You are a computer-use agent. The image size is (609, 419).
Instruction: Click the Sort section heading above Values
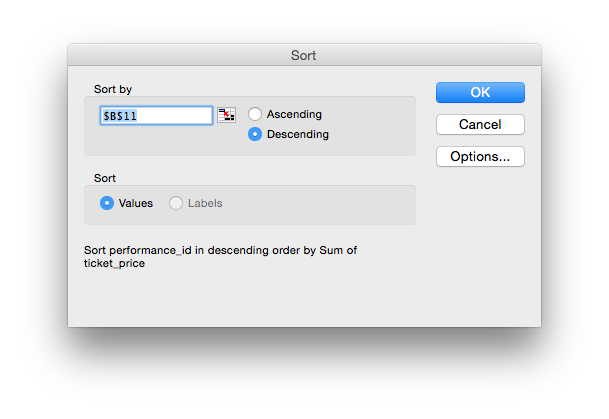pyautogui.click(x=105, y=178)
